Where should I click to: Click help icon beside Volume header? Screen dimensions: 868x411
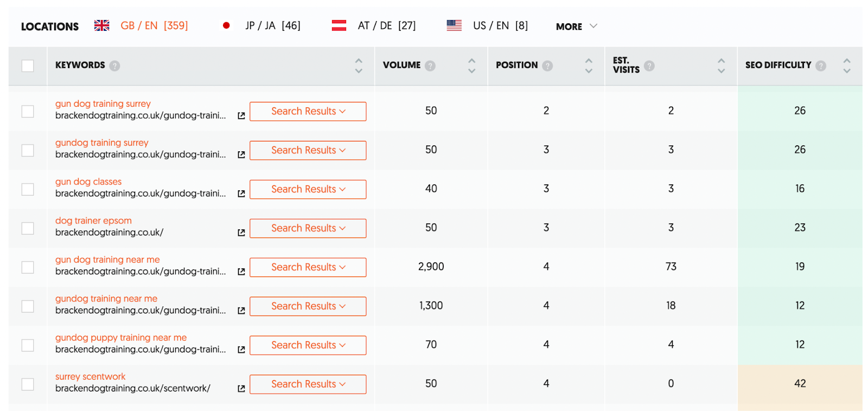click(x=430, y=66)
